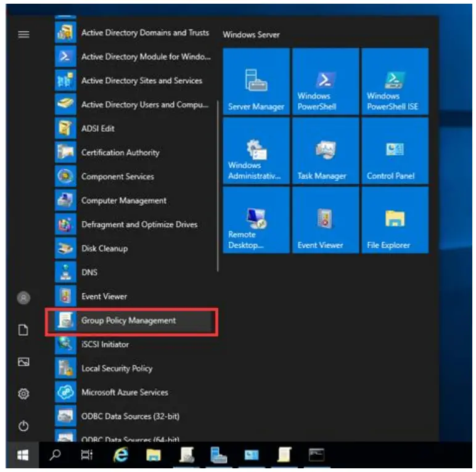Image resolution: width=476 pixels, height=472 pixels.
Task: Open ODBC Data Sources (32-bit) icon
Action: (65, 416)
